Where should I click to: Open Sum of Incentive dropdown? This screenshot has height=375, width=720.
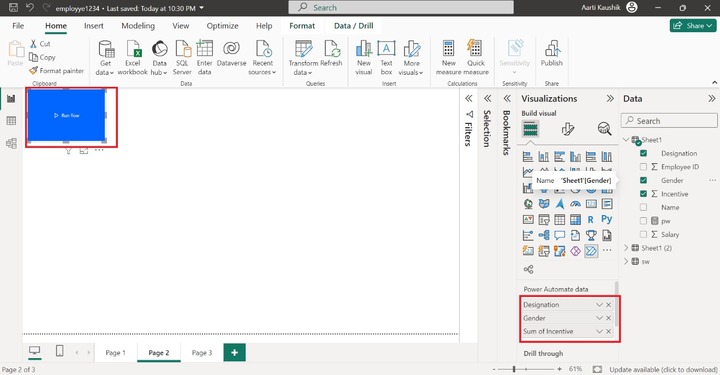click(x=599, y=331)
